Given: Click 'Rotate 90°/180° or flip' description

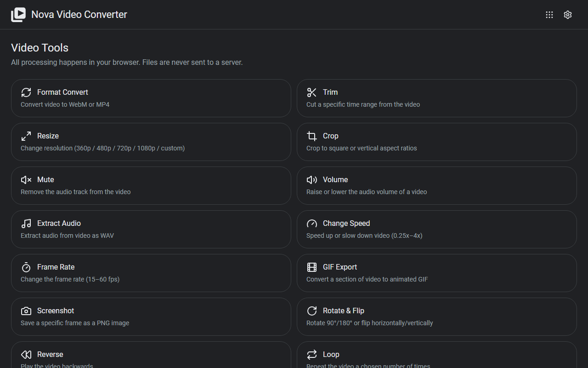Looking at the screenshot, I should (x=369, y=323).
